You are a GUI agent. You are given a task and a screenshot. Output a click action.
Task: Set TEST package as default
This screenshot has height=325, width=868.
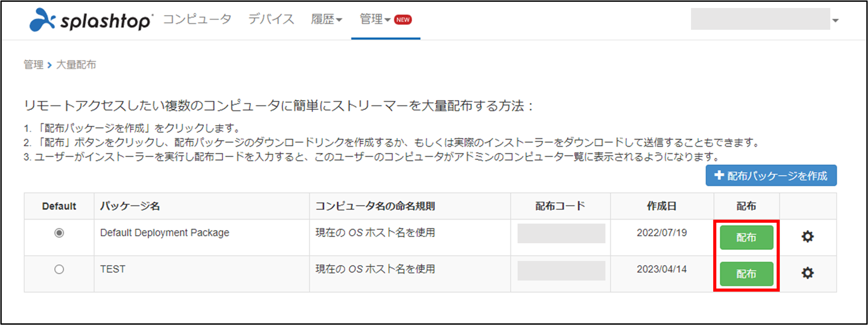[59, 270]
